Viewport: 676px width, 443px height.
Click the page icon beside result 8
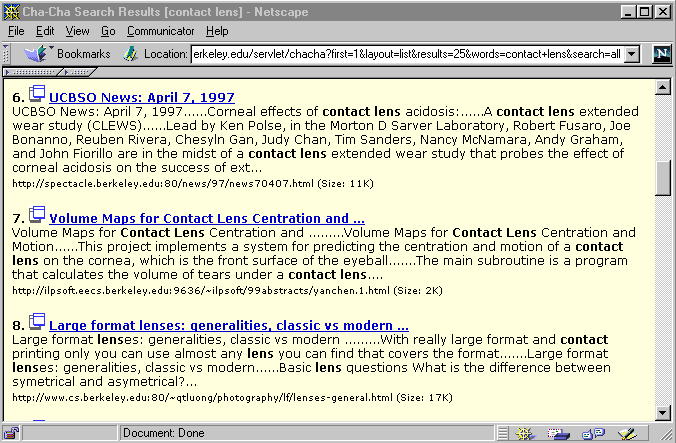click(x=37, y=322)
